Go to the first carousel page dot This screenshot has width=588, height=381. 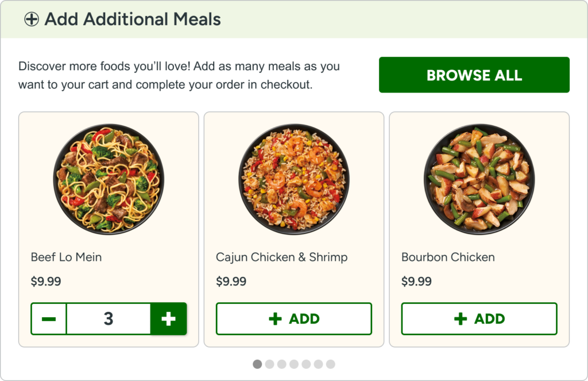257,364
